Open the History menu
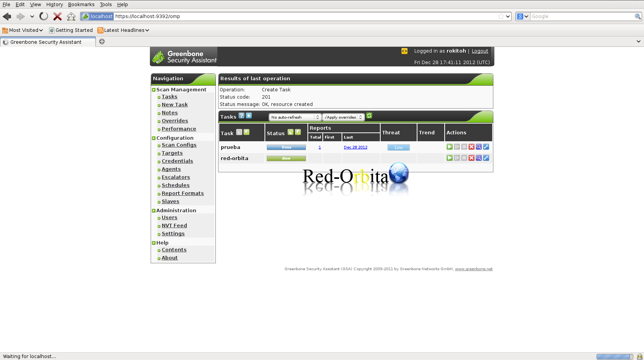This screenshot has width=644, height=360. click(54, 4)
